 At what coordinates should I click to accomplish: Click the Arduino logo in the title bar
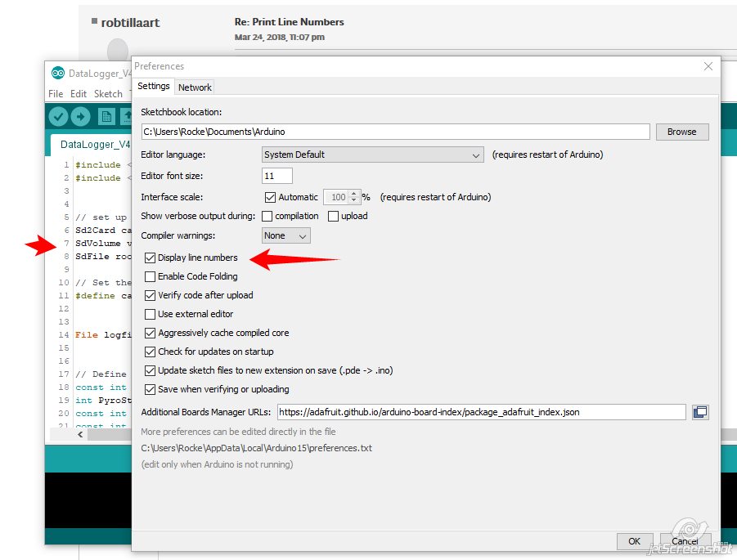pos(56,73)
